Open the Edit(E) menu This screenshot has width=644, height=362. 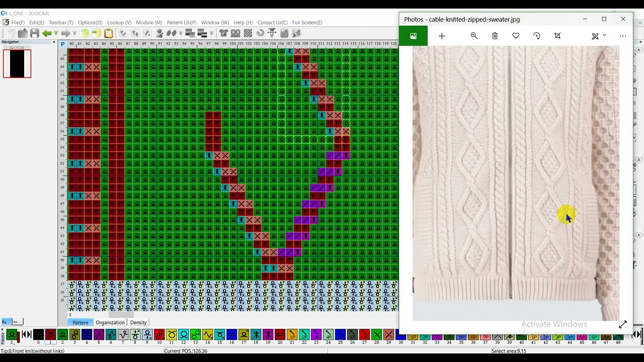(37, 23)
